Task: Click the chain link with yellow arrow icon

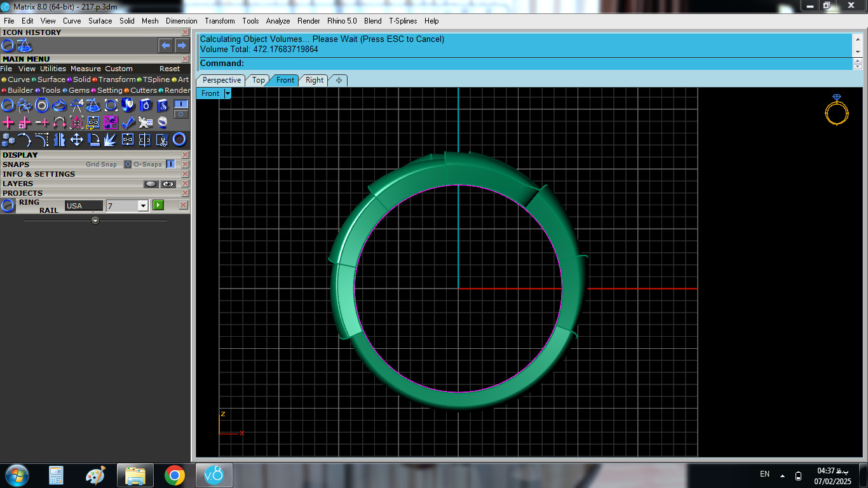Action: pyautogui.click(x=93, y=123)
